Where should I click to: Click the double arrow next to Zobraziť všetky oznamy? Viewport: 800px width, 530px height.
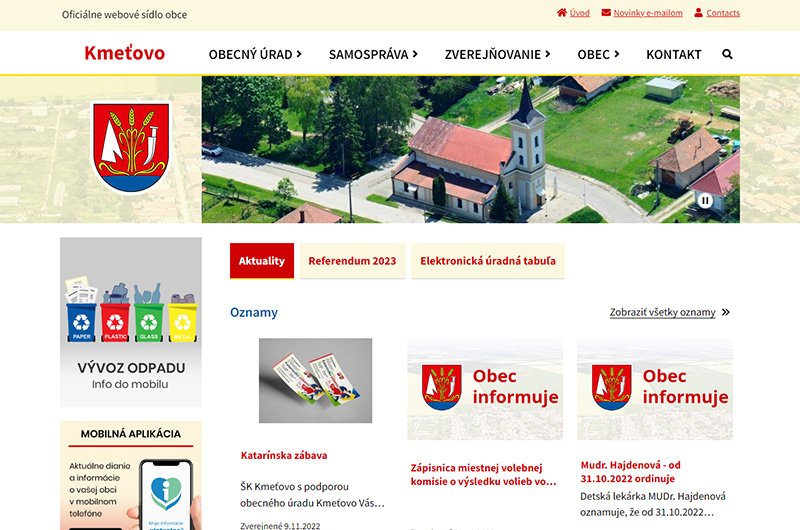point(725,312)
